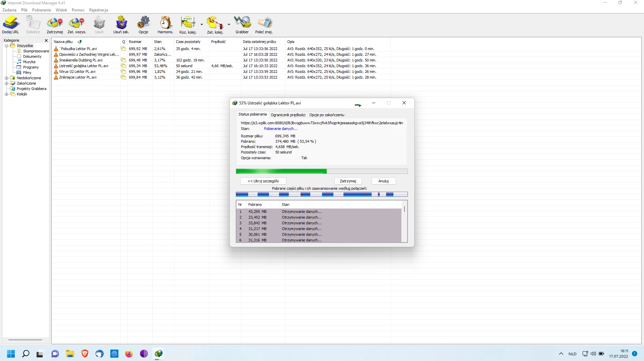Expand the Zakończone category
The height and width of the screenshot is (361, 644).
click(6, 83)
